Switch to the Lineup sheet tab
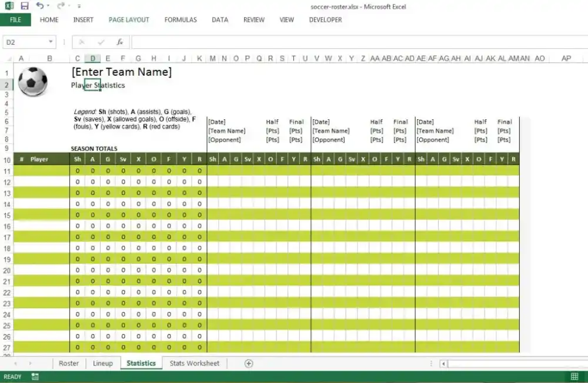Viewport: 588px width, 383px height. (103, 363)
